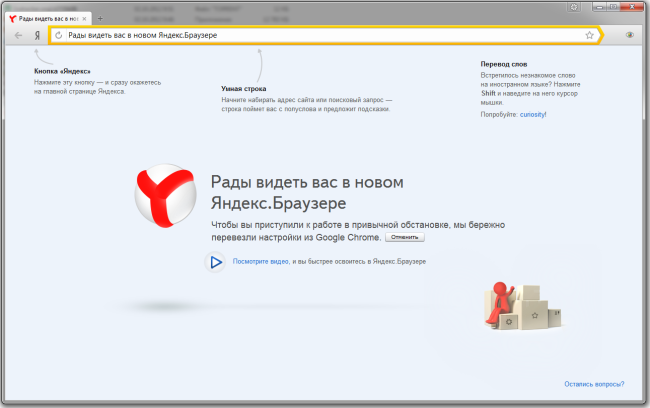Minimize the browser window
Viewport: 650px width, 408px height.
(599, 6)
